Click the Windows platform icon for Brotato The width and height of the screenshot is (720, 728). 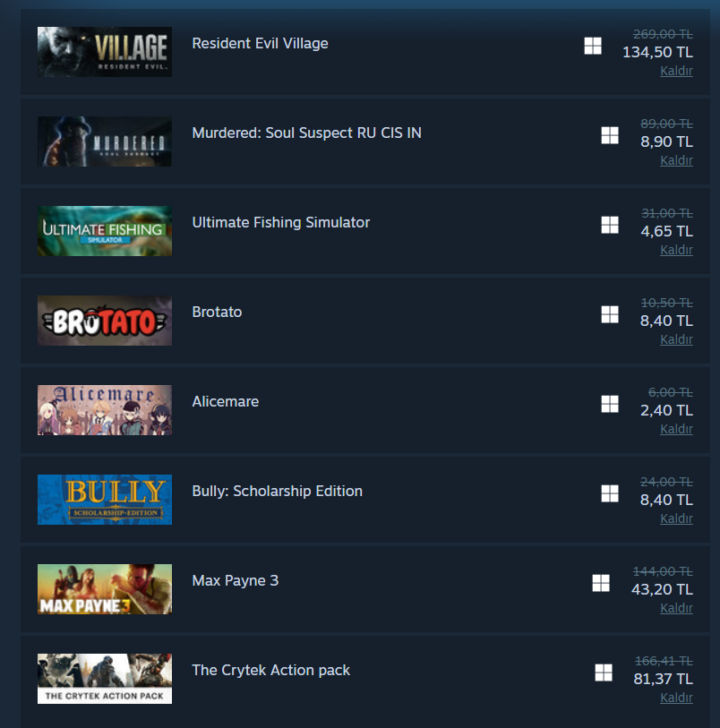point(610,315)
